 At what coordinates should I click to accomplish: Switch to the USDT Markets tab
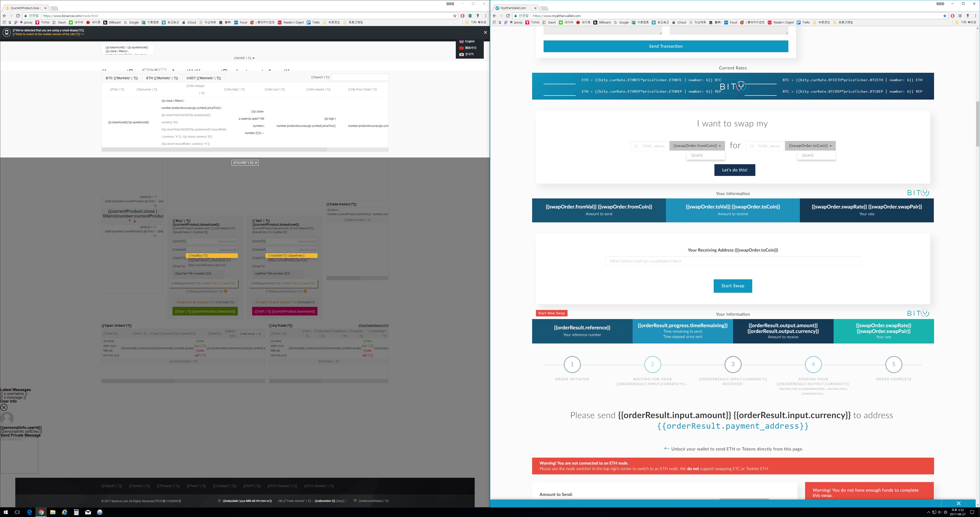tap(204, 78)
